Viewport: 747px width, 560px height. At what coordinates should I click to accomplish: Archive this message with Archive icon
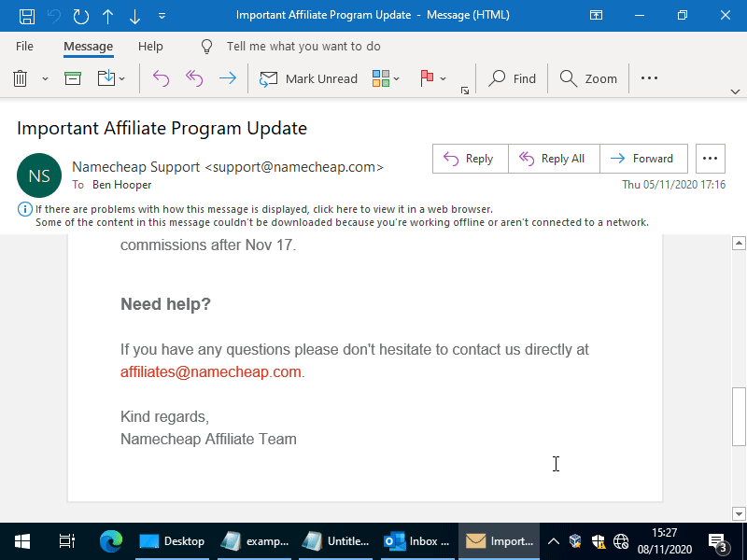point(73,78)
